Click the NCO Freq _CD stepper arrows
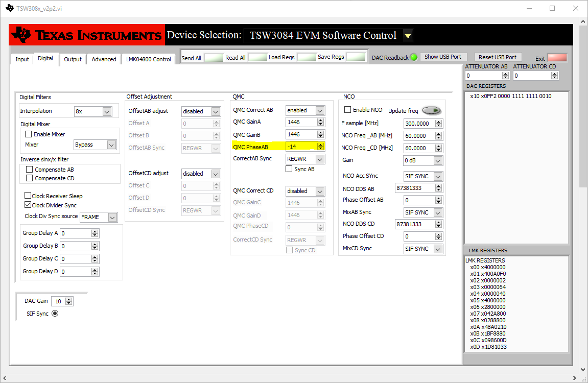 439,148
